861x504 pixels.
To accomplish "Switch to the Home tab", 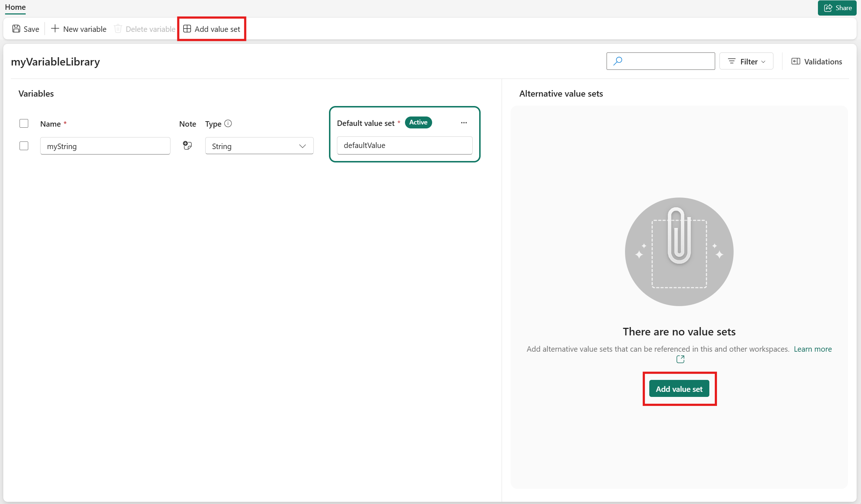I will (15, 7).
